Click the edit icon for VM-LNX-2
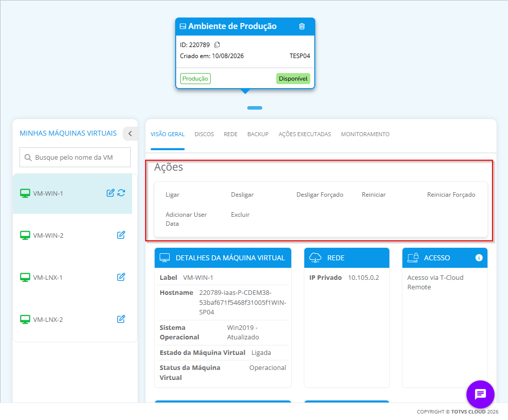Screen dimensions: 508x420 pyautogui.click(x=121, y=319)
